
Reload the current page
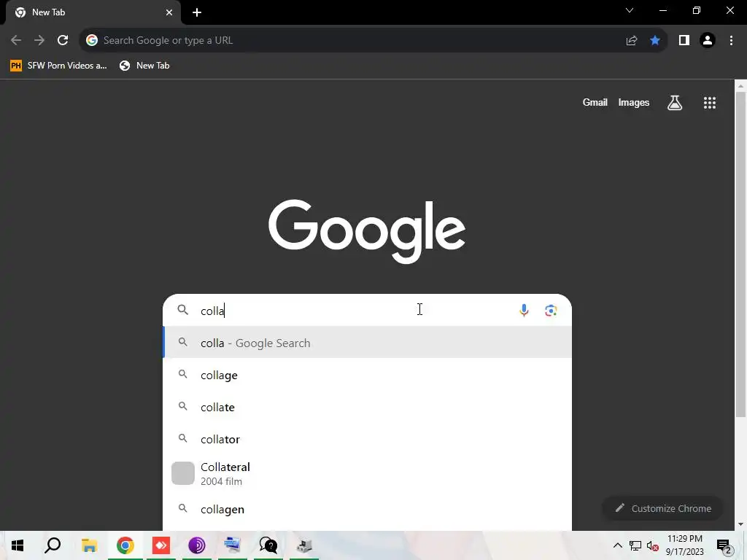click(63, 41)
